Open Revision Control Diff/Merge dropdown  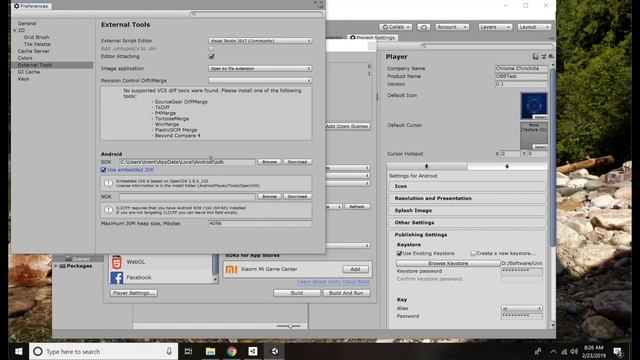point(260,80)
